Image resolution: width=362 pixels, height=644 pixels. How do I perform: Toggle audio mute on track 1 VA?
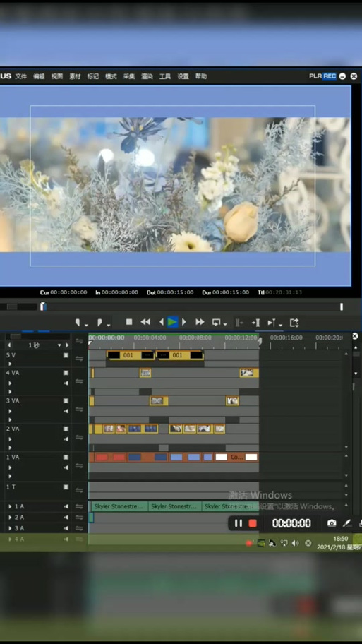(66, 467)
